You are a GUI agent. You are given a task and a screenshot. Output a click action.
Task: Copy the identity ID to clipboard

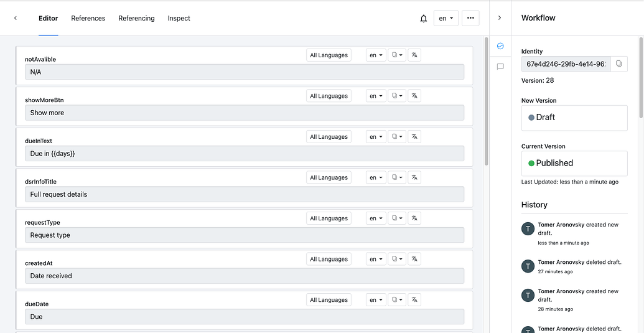click(619, 63)
